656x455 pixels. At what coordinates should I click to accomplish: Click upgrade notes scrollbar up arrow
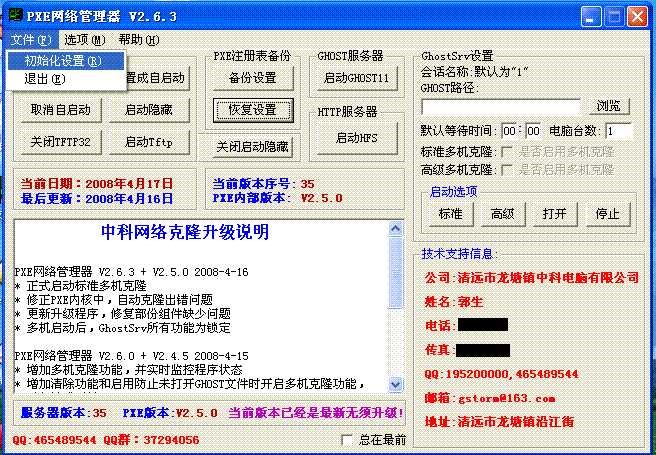[395, 228]
